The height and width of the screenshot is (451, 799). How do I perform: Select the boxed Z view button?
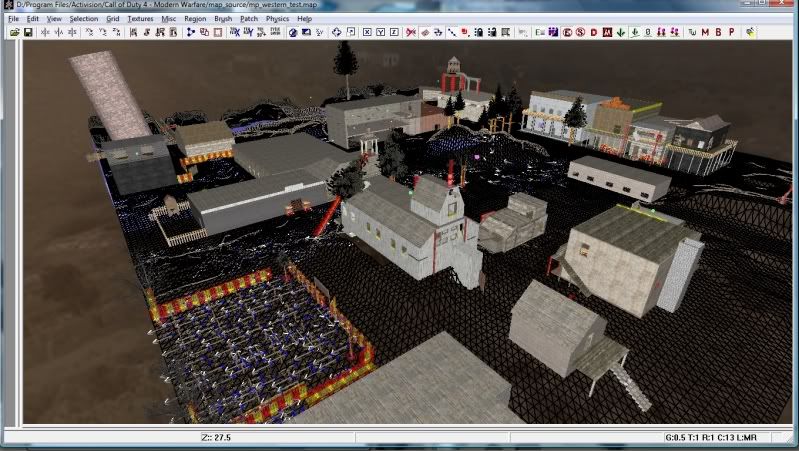pos(394,32)
